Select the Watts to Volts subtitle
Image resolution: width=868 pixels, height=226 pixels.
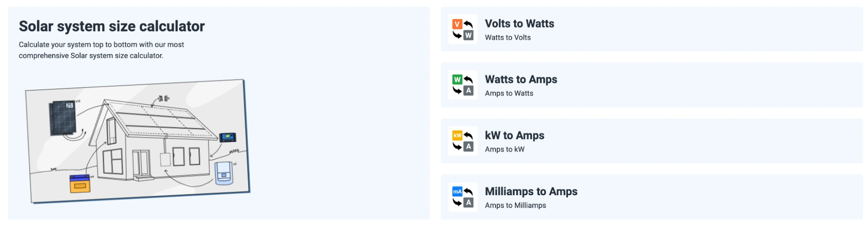[x=508, y=38]
